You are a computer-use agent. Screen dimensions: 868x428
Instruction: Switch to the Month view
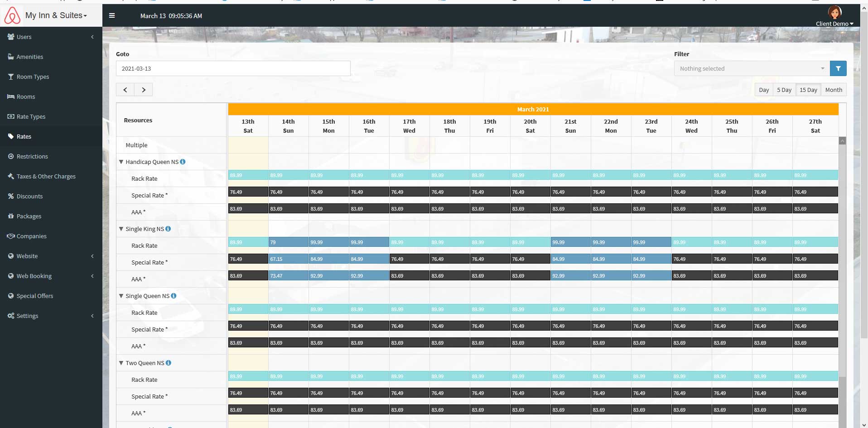pyautogui.click(x=833, y=90)
